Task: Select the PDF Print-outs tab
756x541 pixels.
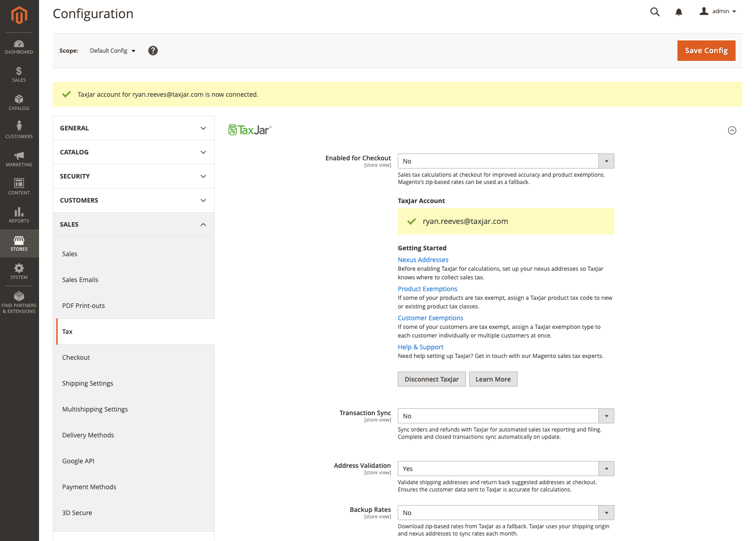Action: pyautogui.click(x=135, y=306)
